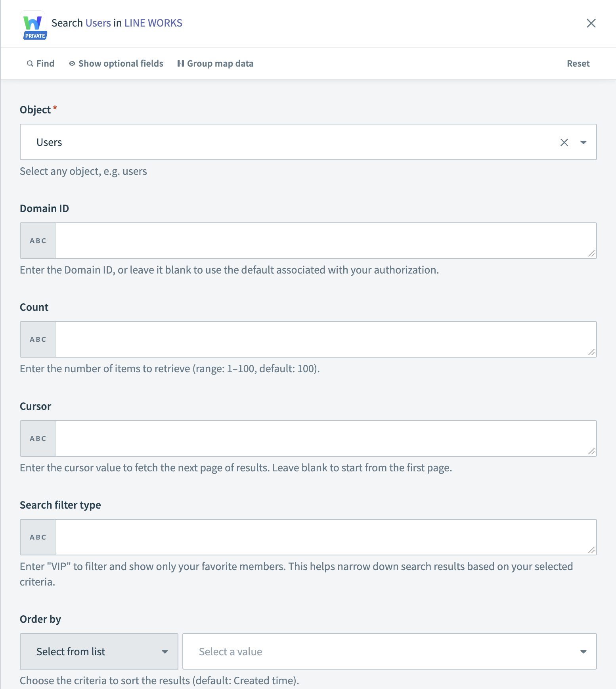The image size is (616, 689).
Task: Click the ABC type icon on Domain ID field
Action: 37,240
